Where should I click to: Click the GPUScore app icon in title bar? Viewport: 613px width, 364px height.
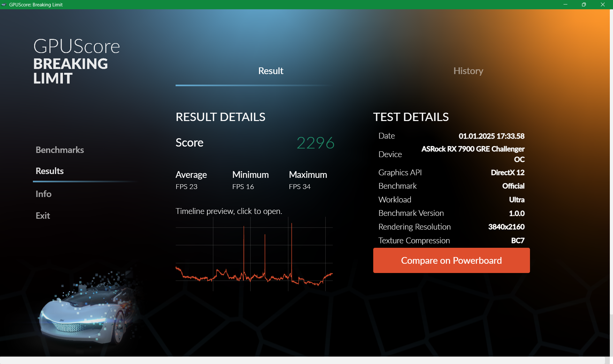coord(4,4)
